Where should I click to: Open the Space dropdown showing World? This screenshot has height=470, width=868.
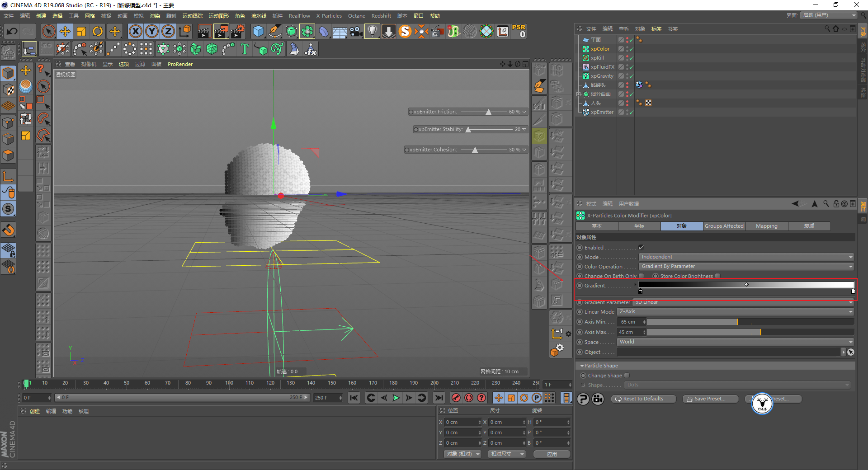[736, 342]
